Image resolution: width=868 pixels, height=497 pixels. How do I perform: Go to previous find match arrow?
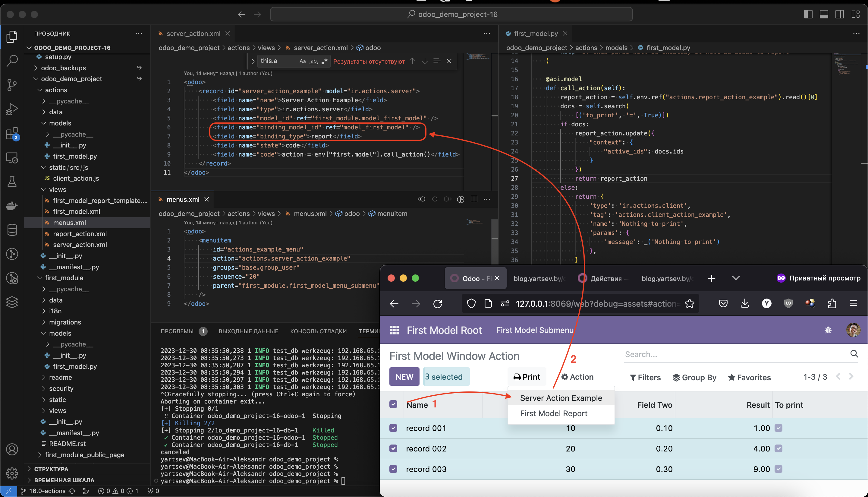coord(412,61)
